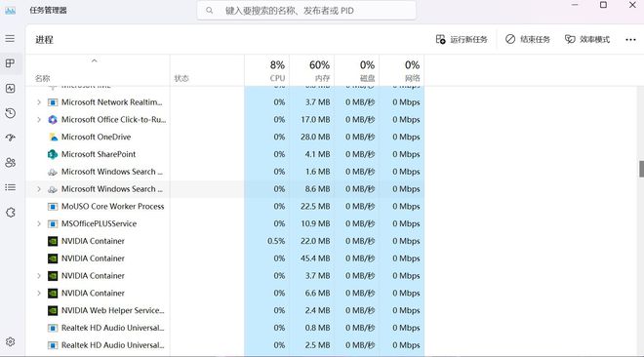
Task: Open the Performance sidebar icon
Action: [11, 88]
